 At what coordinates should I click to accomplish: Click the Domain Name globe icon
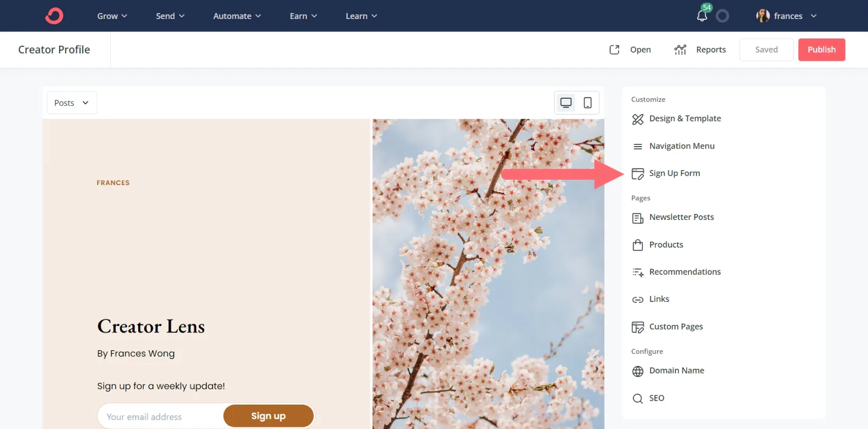coord(637,371)
